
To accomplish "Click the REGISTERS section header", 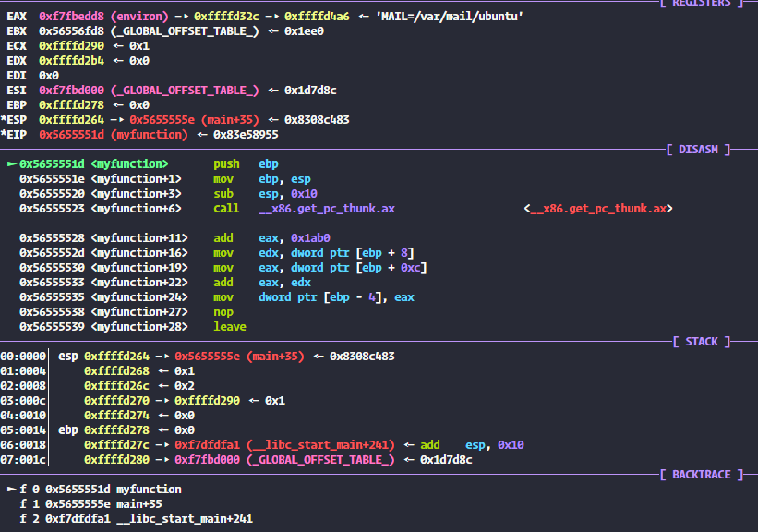I will pos(702,3).
